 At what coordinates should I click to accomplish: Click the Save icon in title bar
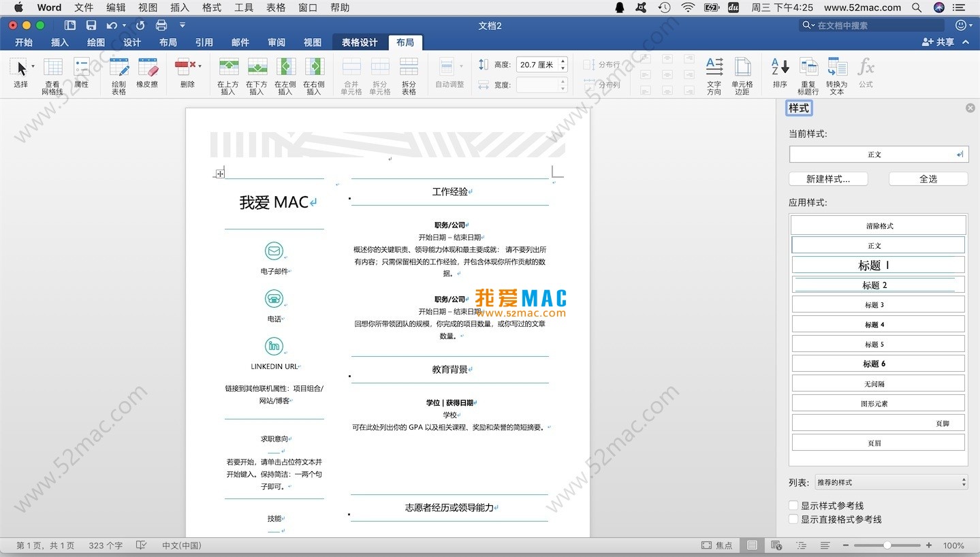(x=91, y=25)
